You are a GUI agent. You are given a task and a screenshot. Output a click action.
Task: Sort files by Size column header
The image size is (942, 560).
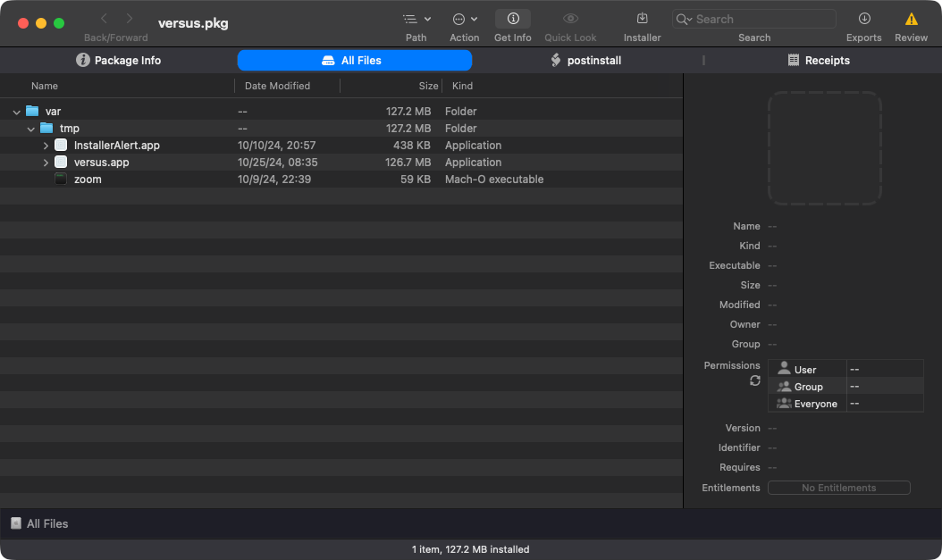click(x=428, y=86)
